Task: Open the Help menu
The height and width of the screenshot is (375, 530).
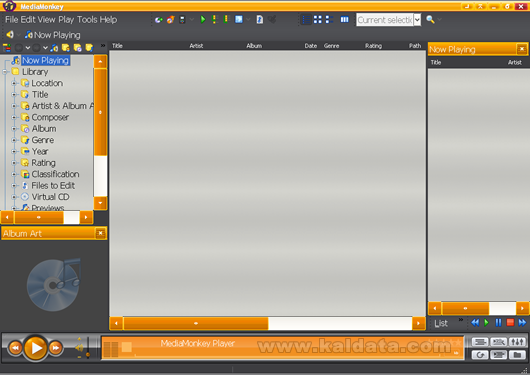Action: click(108, 20)
